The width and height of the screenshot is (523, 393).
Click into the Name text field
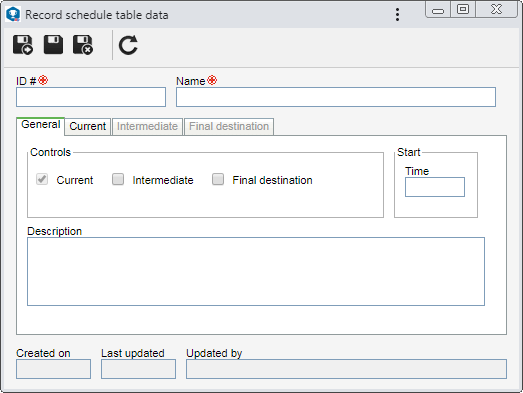336,97
